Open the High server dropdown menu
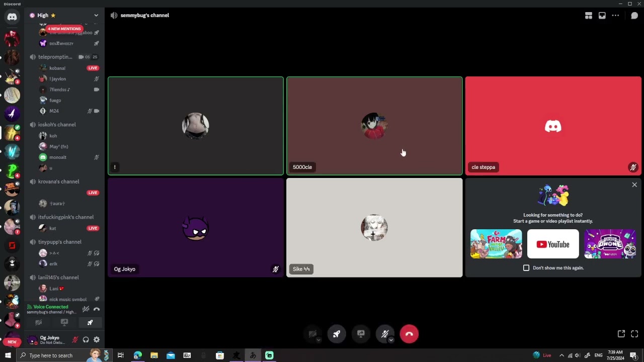The image size is (644, 362). click(x=96, y=16)
